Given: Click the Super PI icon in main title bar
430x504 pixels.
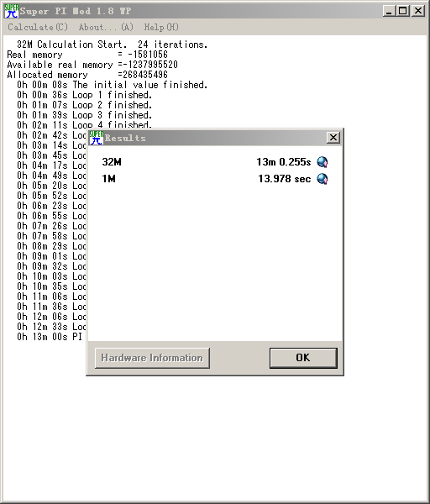Looking at the screenshot, I should pyautogui.click(x=11, y=11).
